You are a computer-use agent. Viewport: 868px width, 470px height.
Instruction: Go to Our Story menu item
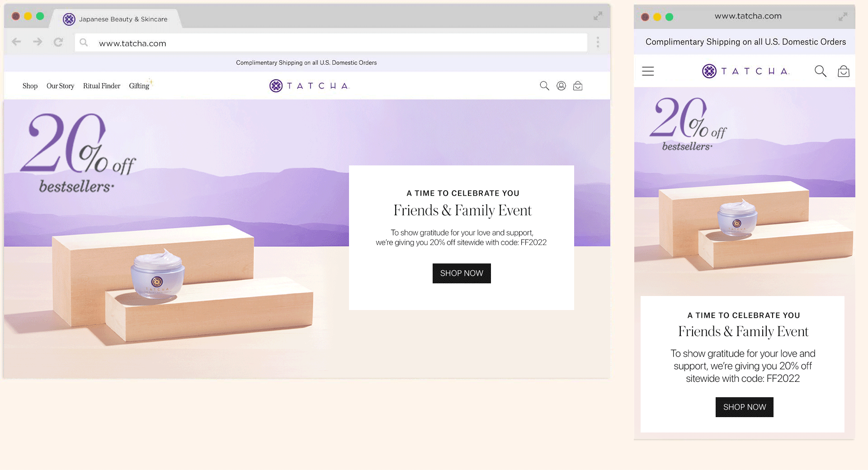tap(60, 86)
